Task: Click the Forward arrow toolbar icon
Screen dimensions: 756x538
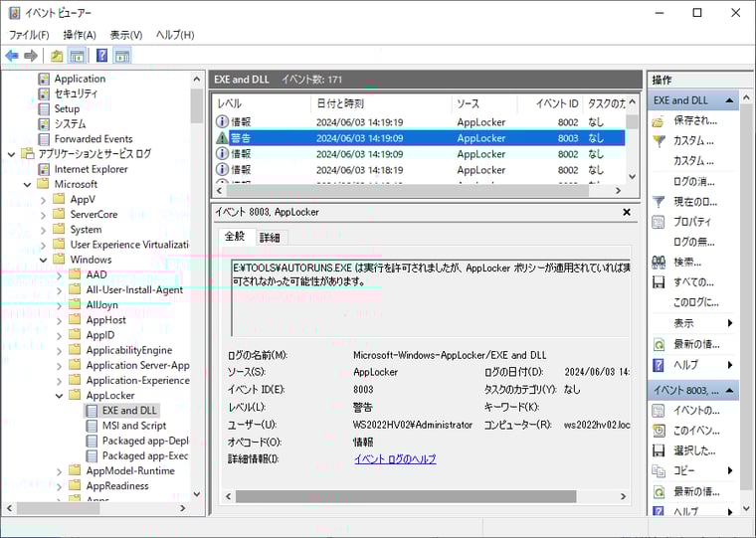Action: click(31, 56)
